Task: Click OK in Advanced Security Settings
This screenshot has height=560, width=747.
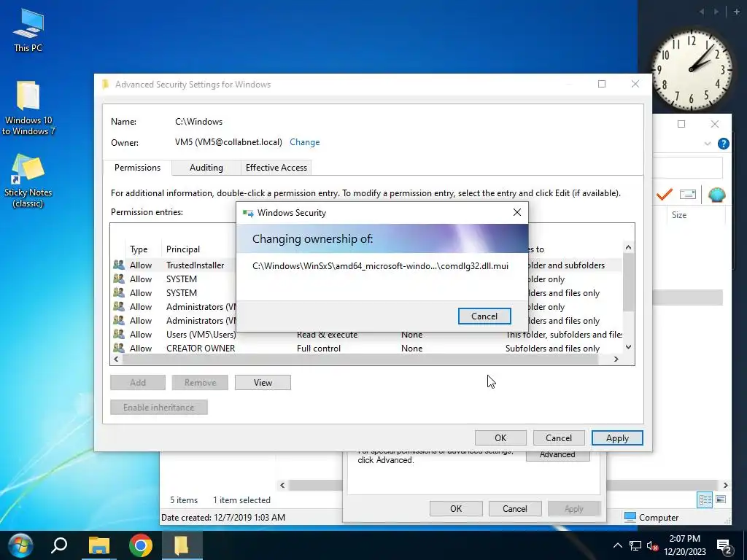Action: click(500, 438)
